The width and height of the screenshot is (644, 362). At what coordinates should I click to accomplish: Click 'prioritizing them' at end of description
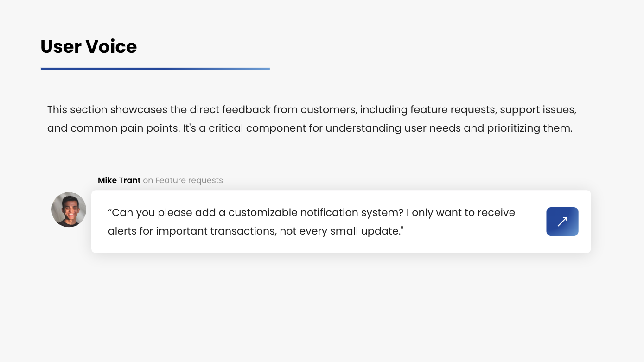point(529,128)
